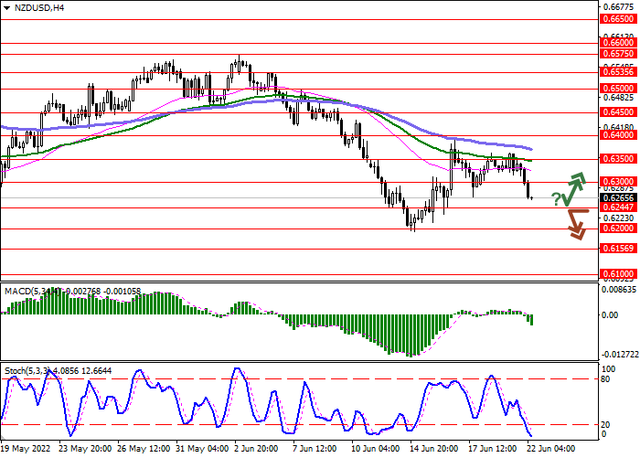The height and width of the screenshot is (457, 640).
Task: Click the 19 May 2022 date label
Action: (x=27, y=449)
